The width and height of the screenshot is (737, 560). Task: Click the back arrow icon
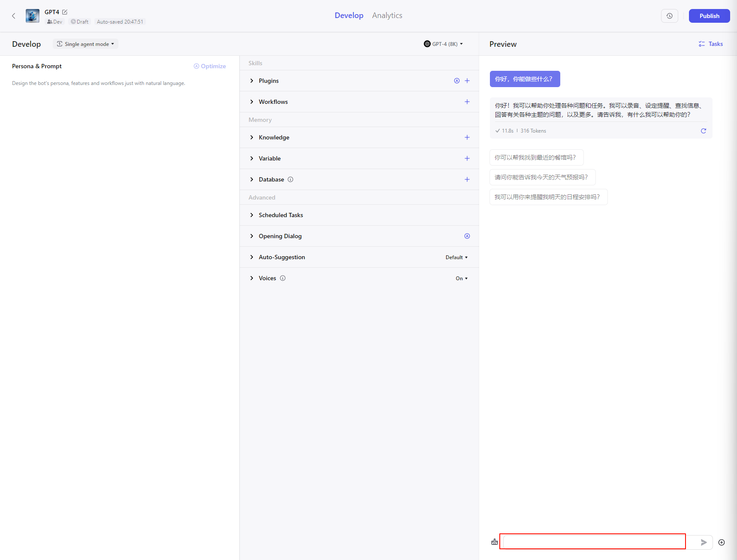14,16
